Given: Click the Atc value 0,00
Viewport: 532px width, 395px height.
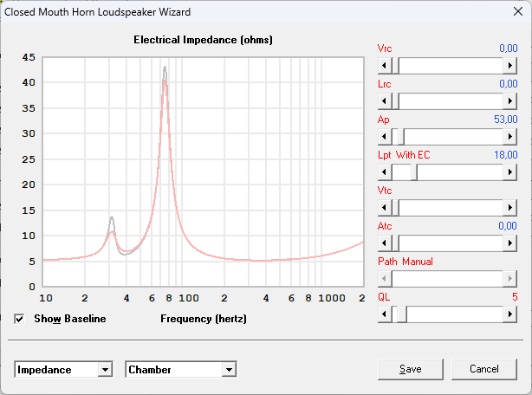Looking at the screenshot, I should pyautogui.click(x=508, y=226).
